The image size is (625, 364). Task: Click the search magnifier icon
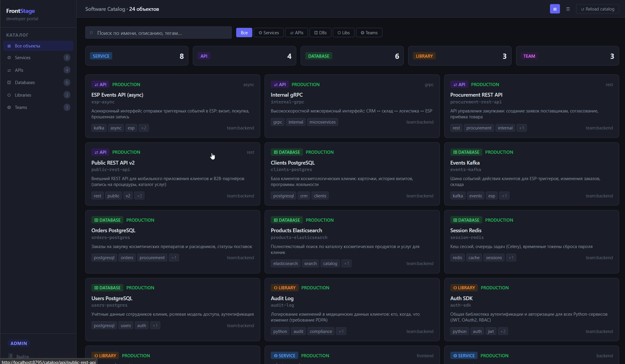(91, 33)
